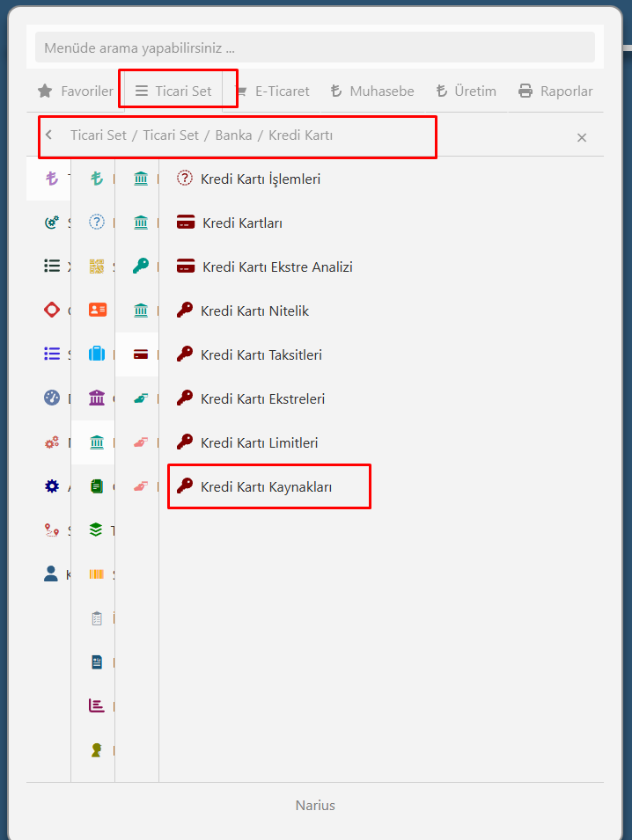Viewport: 632px width, 840px height.
Task: Click the green document copy icon
Action: 97,486
